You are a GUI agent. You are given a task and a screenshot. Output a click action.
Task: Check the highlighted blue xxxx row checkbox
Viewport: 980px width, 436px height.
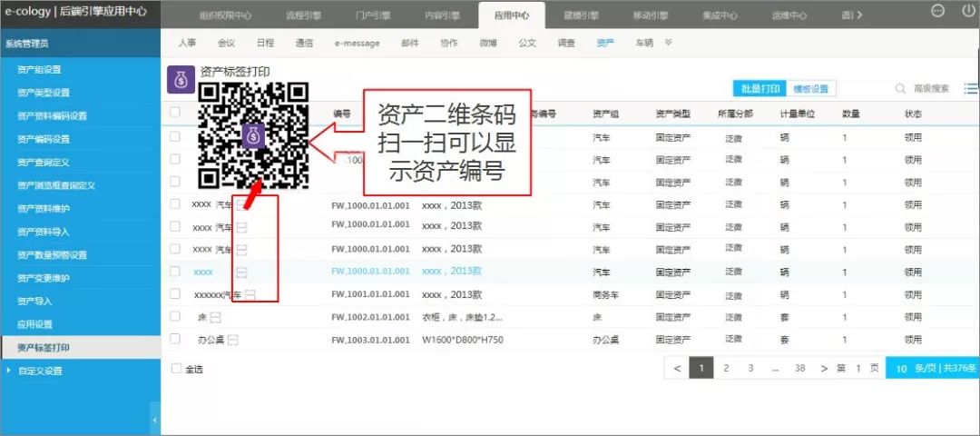pyautogui.click(x=175, y=272)
